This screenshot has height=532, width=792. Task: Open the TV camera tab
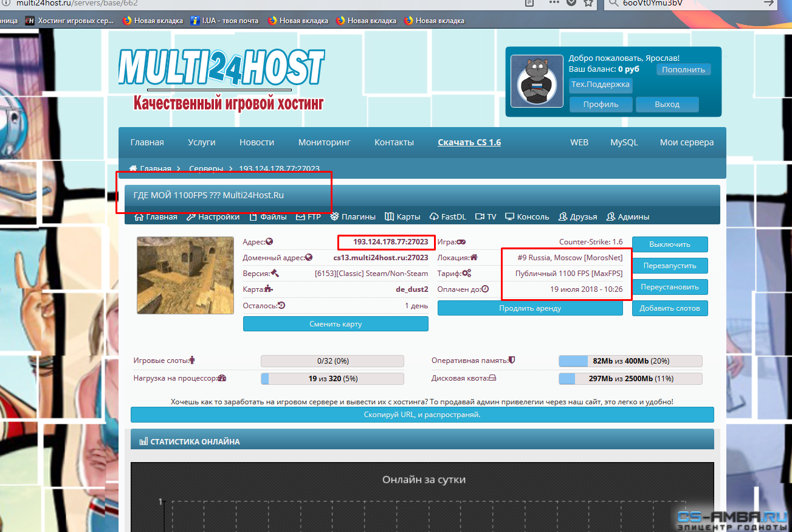(x=486, y=216)
